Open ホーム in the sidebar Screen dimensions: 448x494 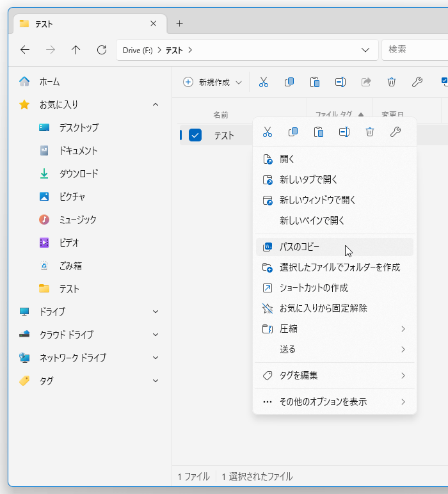pos(89,82)
